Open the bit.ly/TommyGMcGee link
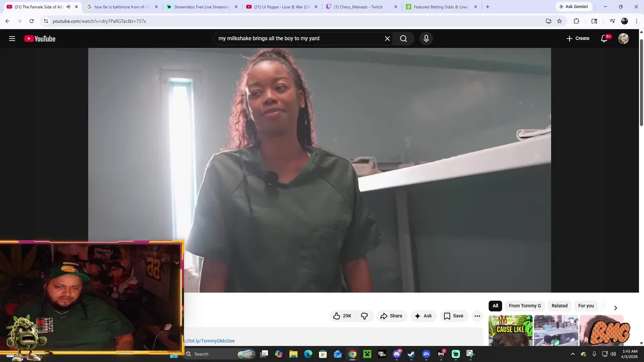The width and height of the screenshot is (644, 362). (x=209, y=341)
